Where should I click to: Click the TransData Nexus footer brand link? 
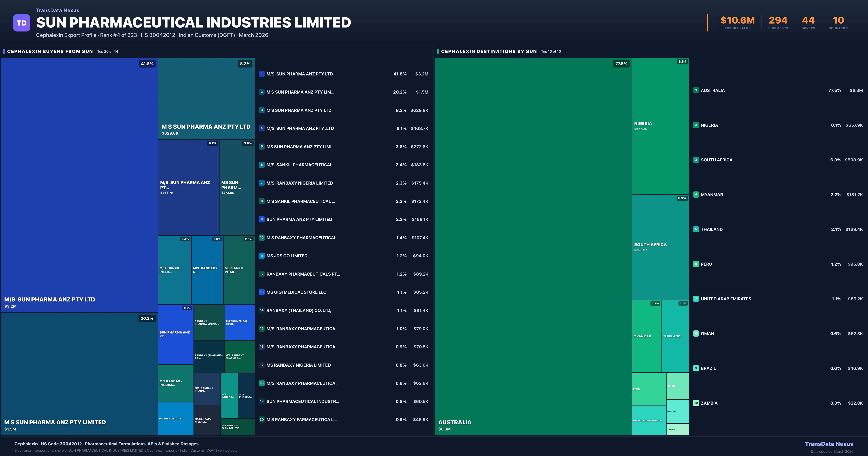[829, 444]
